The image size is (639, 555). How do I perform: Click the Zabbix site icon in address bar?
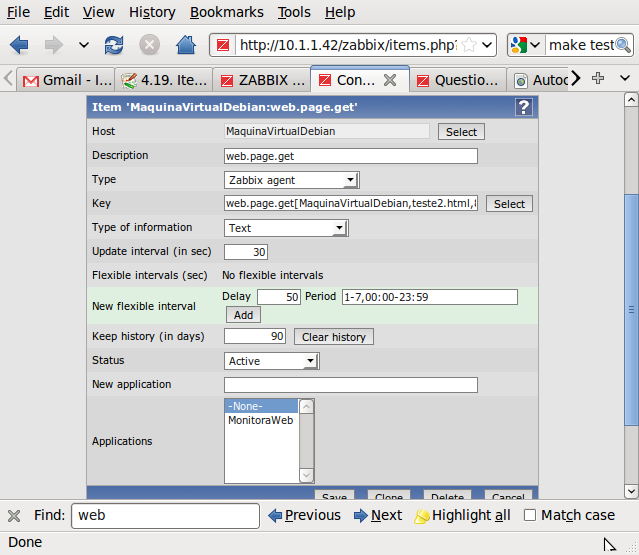coord(223,45)
